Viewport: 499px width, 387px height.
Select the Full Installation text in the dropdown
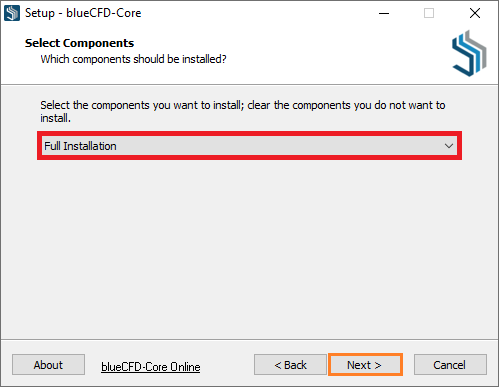[x=80, y=146]
